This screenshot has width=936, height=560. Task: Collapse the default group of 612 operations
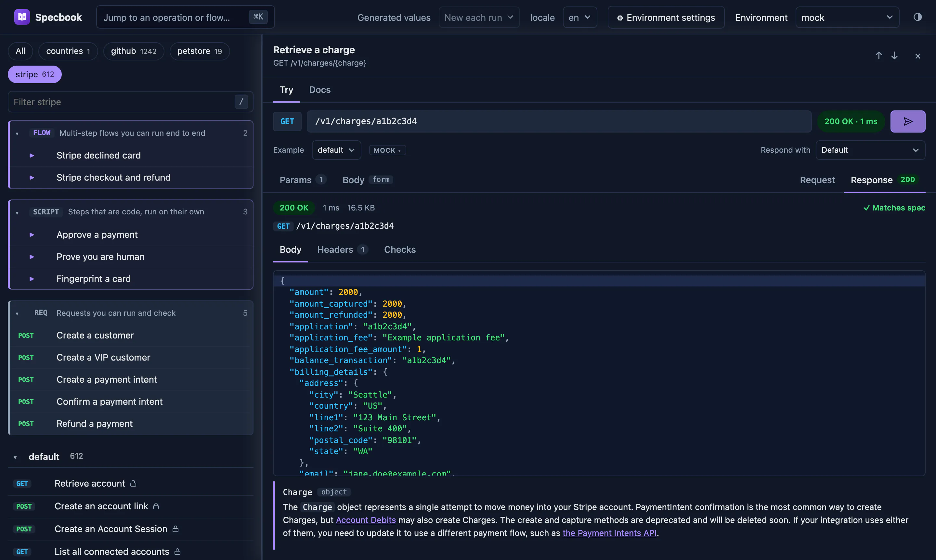[15, 457]
